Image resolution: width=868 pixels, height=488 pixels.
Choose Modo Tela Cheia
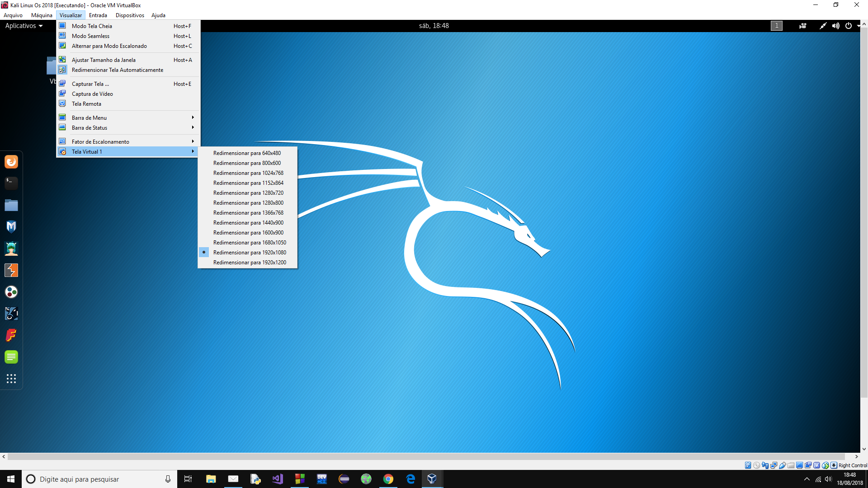tap(128, 26)
